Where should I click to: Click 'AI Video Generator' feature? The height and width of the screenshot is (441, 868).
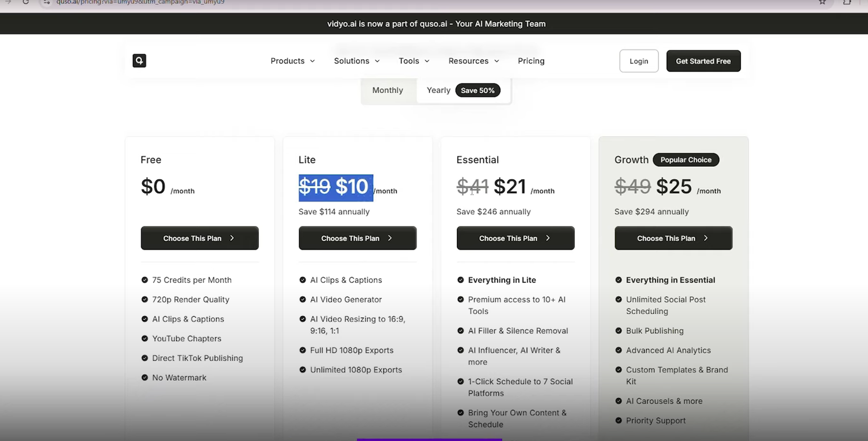pos(346,300)
